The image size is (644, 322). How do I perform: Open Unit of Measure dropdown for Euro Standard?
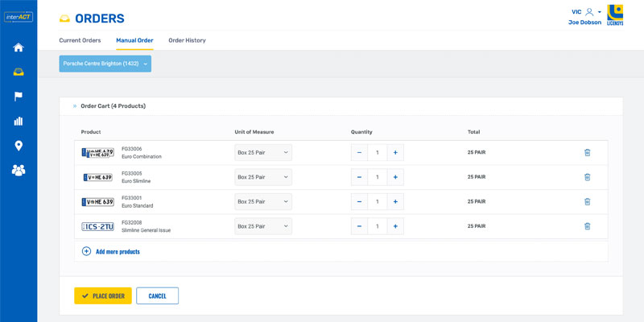263,201
